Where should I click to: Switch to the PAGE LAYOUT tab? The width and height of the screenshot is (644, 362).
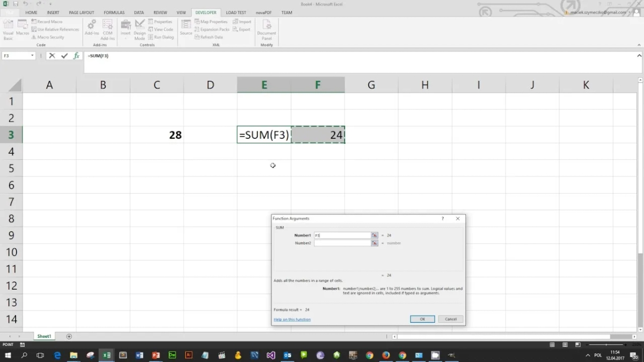[x=81, y=12]
